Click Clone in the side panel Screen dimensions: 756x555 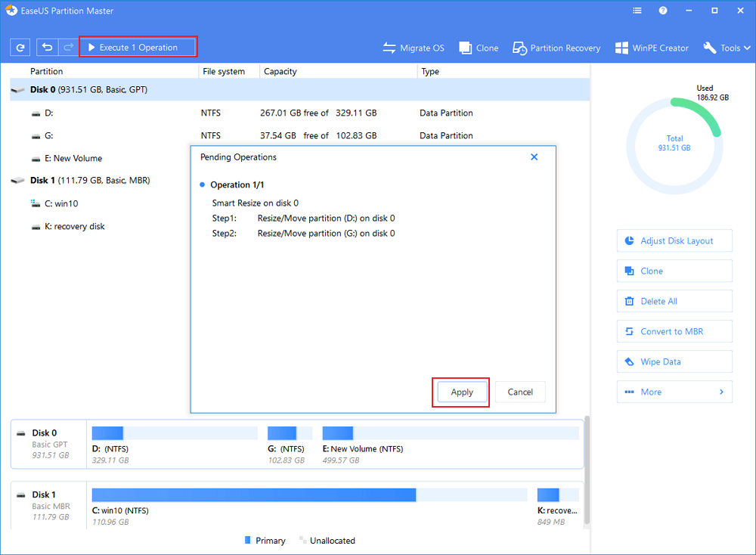coord(674,271)
